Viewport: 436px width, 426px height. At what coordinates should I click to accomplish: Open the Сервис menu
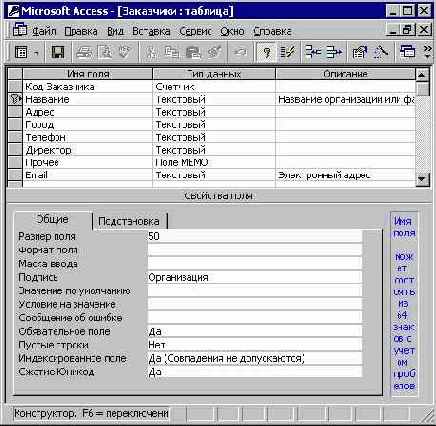[195, 31]
